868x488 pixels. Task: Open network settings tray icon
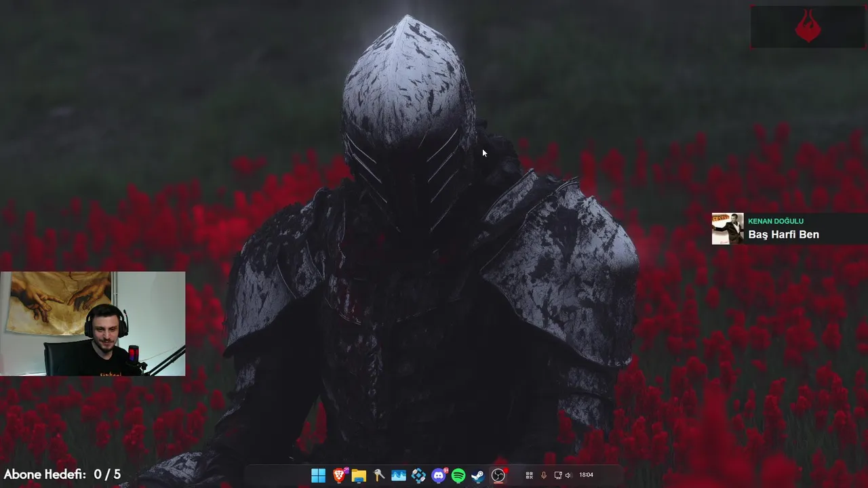tap(558, 475)
